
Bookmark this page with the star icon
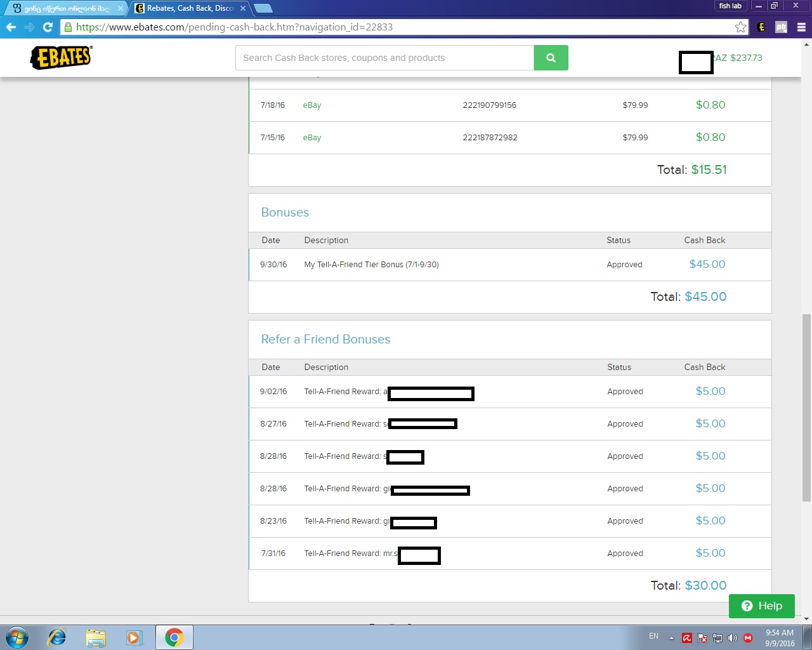pos(740,27)
